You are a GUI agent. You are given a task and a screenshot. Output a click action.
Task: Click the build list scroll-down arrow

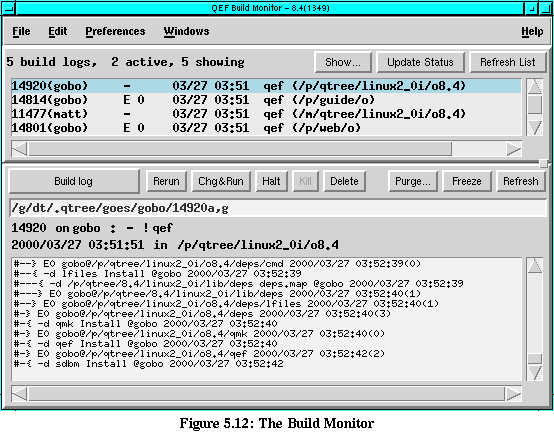pyautogui.click(x=535, y=128)
